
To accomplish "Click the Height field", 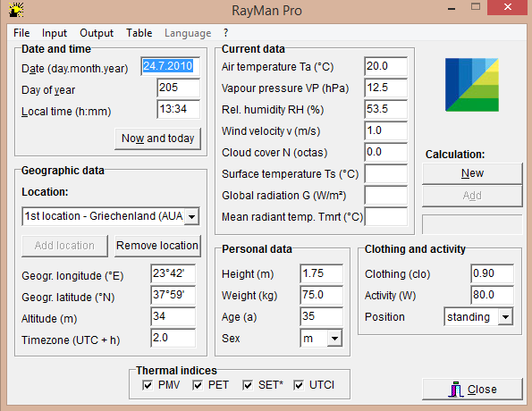I will click(321, 273).
